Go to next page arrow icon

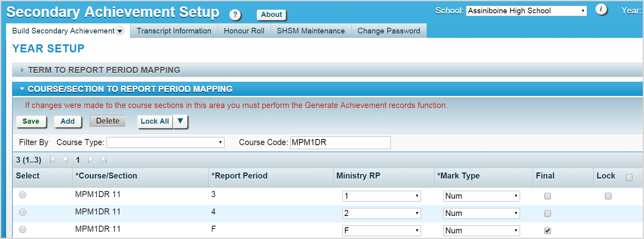tap(90, 160)
